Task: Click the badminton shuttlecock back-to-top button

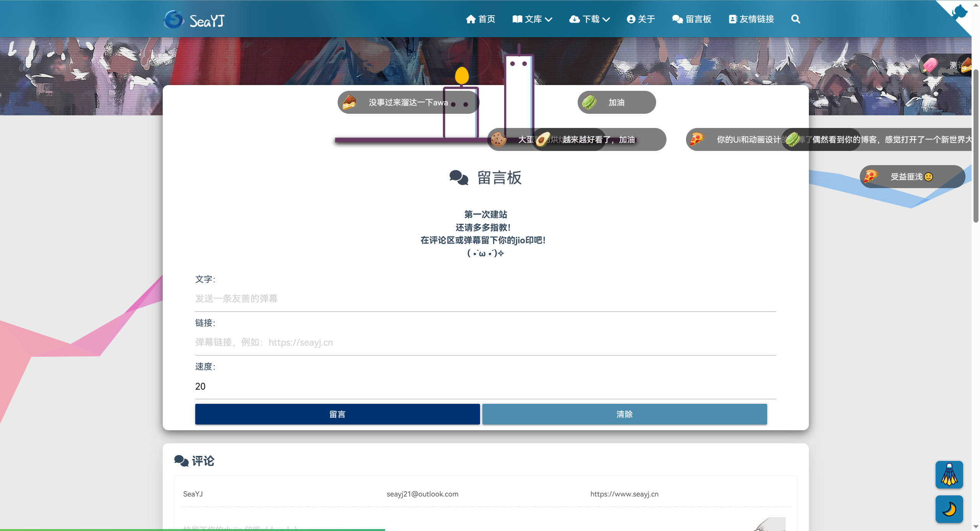Action: click(x=949, y=475)
